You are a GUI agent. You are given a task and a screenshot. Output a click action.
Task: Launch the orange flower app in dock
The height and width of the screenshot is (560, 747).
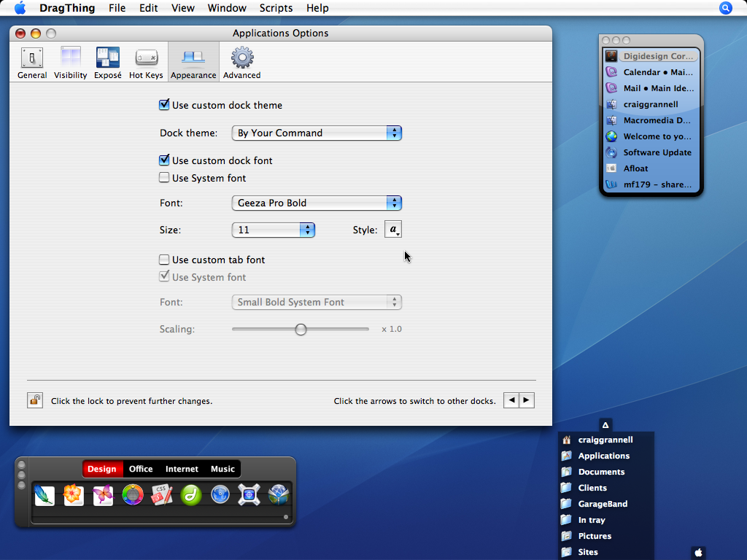click(x=74, y=495)
